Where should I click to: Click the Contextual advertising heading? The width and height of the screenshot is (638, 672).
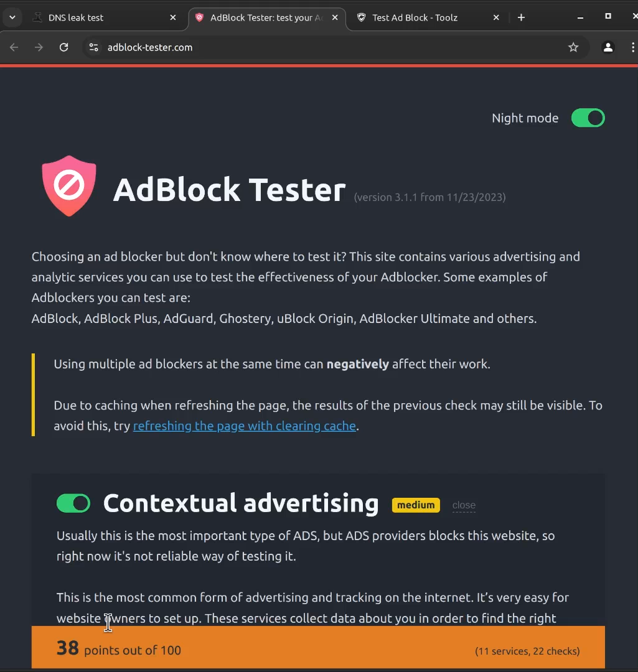(241, 503)
